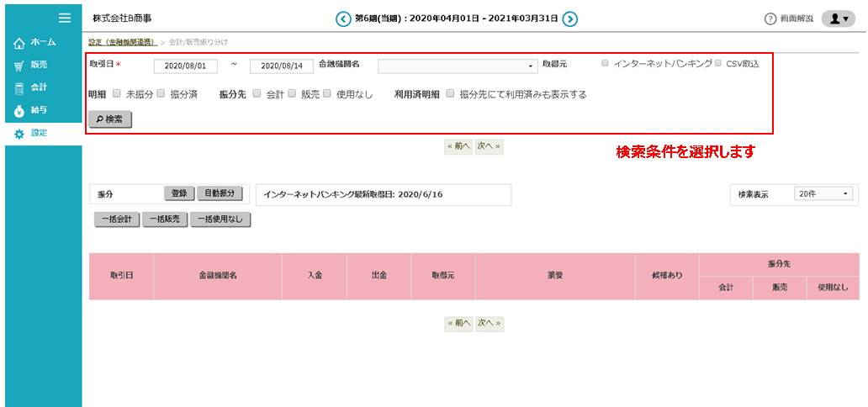This screenshot has height=407, width=868.
Task: Go to next fiscal period arrow
Action: (x=569, y=18)
